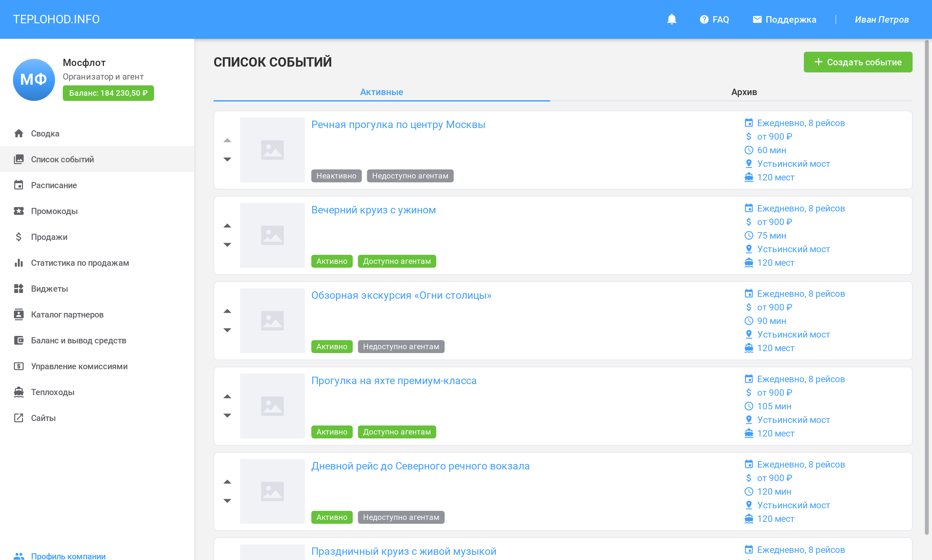Click Дневной рейс price dollar icon
Viewport: 932px width, 560px height.
pyautogui.click(x=749, y=478)
